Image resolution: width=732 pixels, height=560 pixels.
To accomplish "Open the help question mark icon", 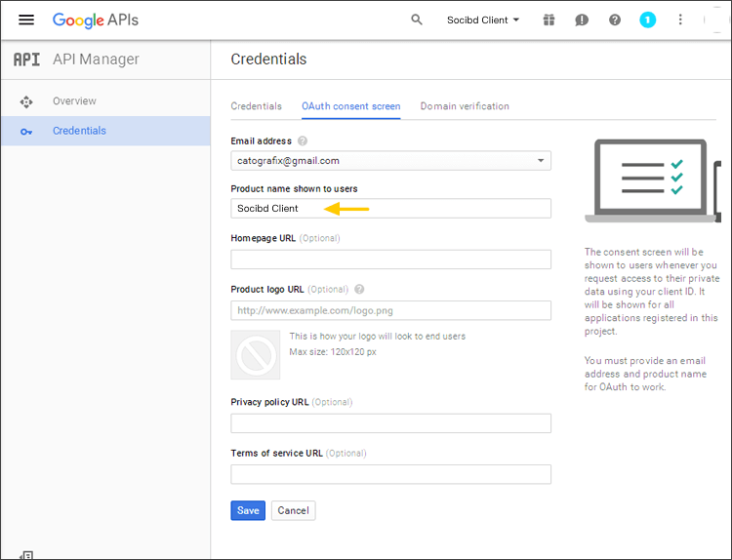I will point(615,20).
